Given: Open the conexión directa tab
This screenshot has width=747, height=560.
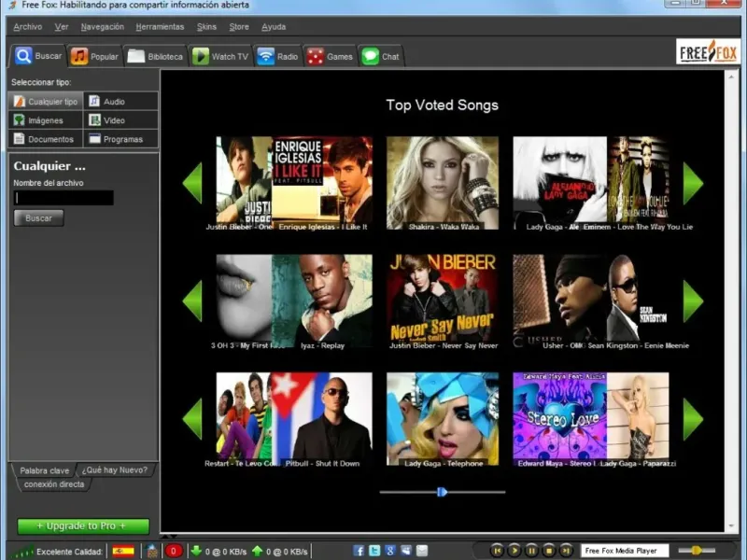Looking at the screenshot, I should click(x=54, y=484).
